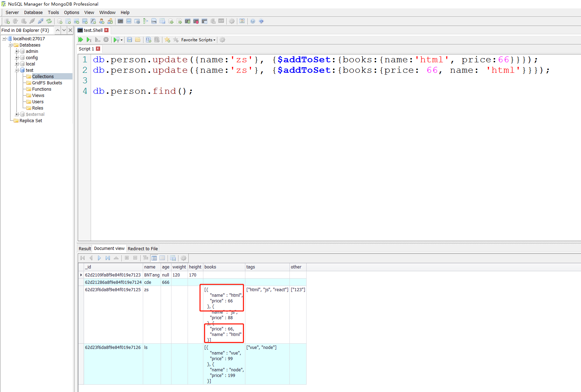Select the Views tree item
Viewport: 581px width, 392px height.
tap(38, 96)
